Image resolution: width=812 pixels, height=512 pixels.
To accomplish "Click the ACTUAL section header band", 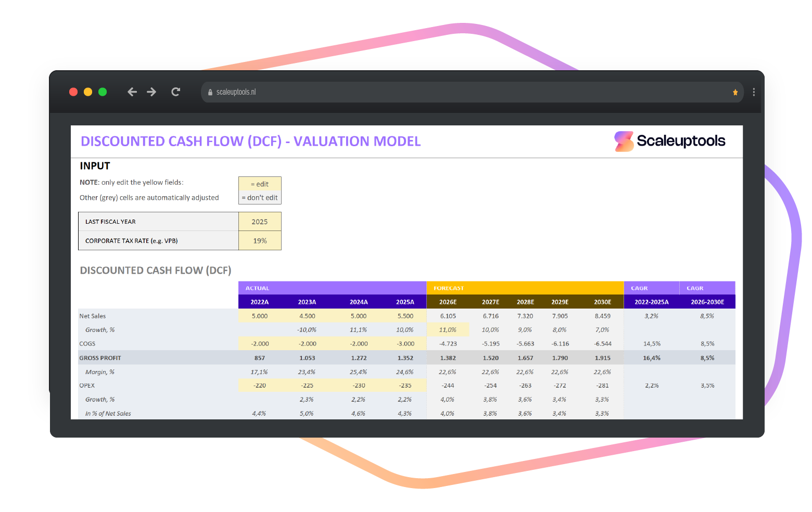I will click(332, 288).
